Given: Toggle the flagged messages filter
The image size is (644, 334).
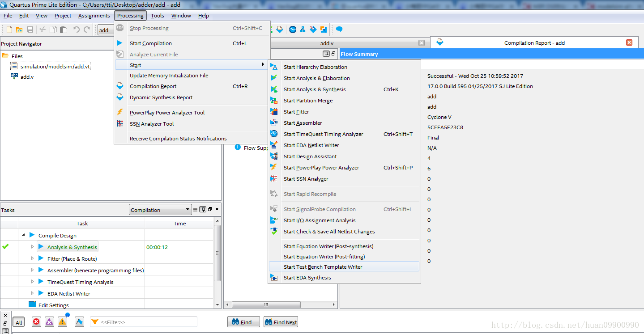Looking at the screenshot, I should click(79, 322).
